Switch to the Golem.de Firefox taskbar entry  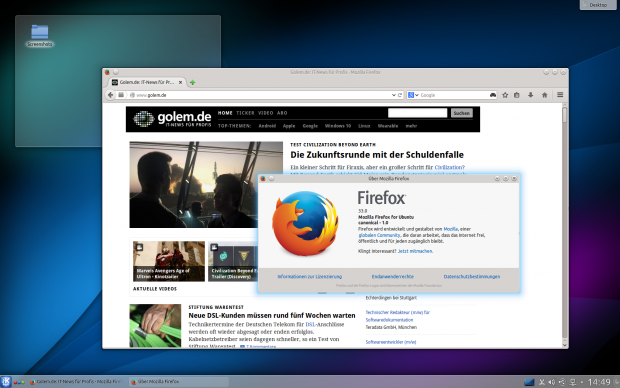pos(76,382)
